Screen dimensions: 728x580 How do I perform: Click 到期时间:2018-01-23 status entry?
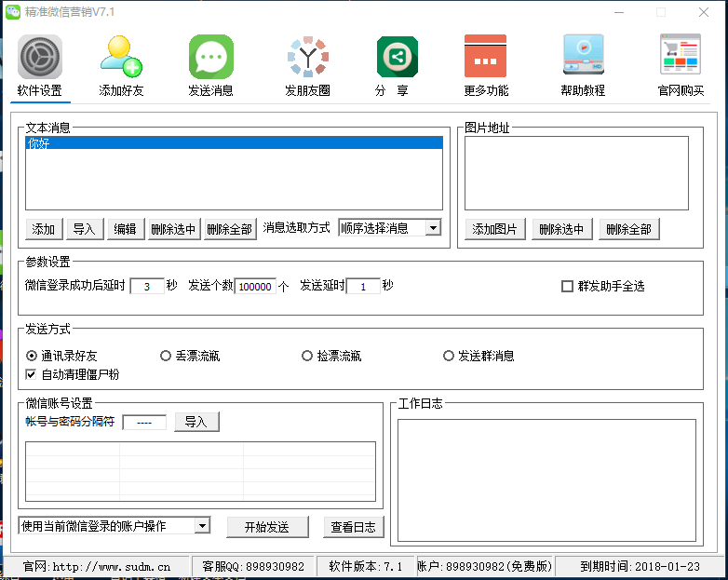pyautogui.click(x=640, y=567)
